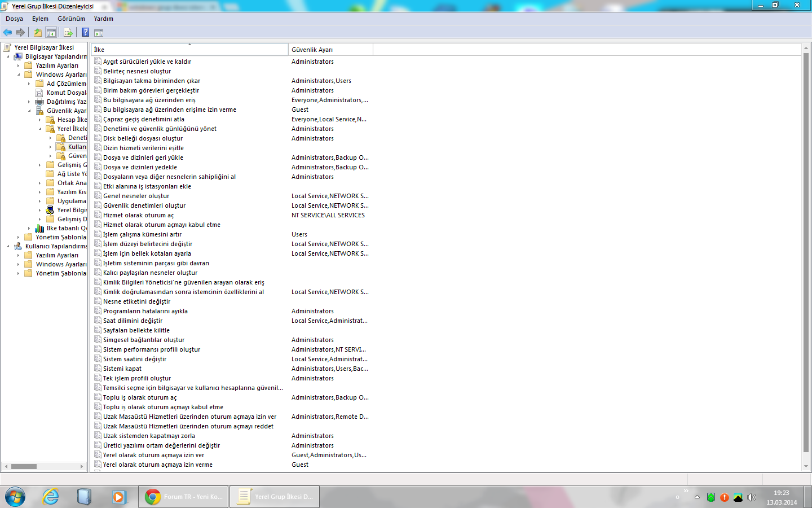The image size is (812, 508).
Task: Export the list using the toolbar icon
Action: [68, 33]
